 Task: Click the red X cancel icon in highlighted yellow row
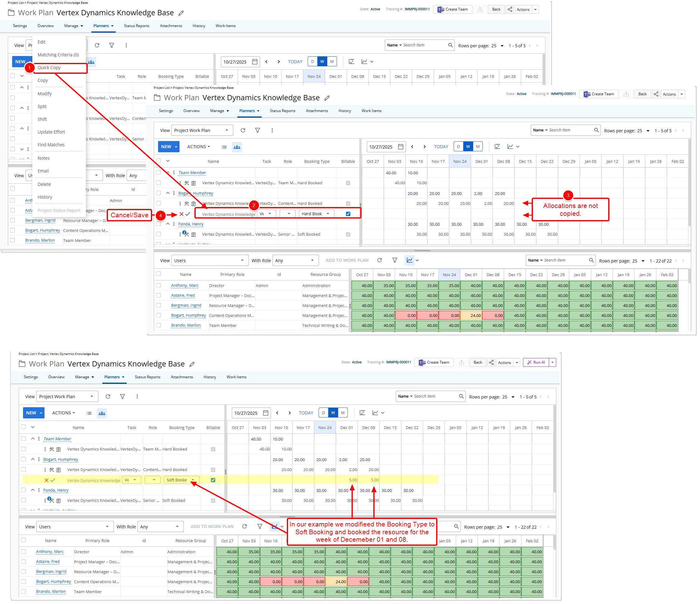pos(47,480)
